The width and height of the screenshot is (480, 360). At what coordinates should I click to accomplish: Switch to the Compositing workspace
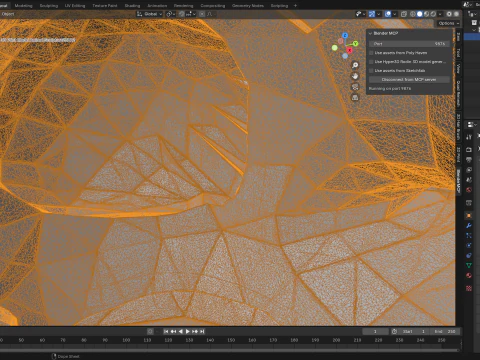coord(213,6)
